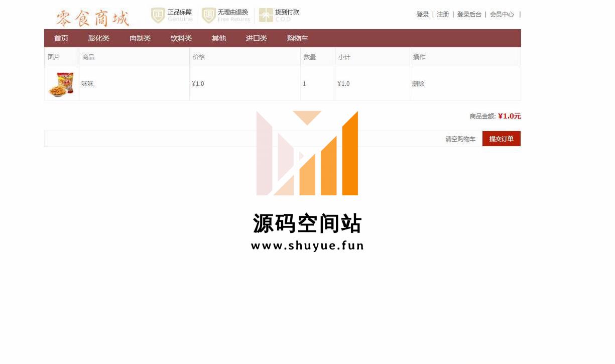
Task: Select 膨化类 category in navigation bar
Action: pyautogui.click(x=99, y=38)
